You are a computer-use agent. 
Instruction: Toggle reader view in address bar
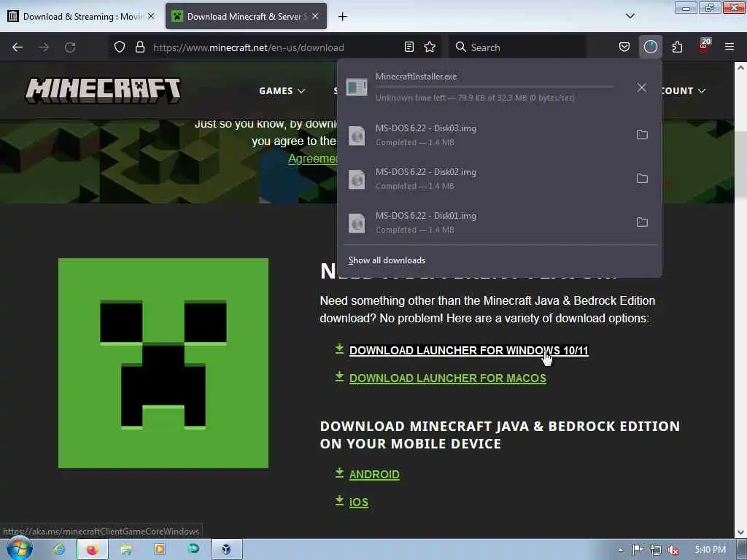point(409,47)
